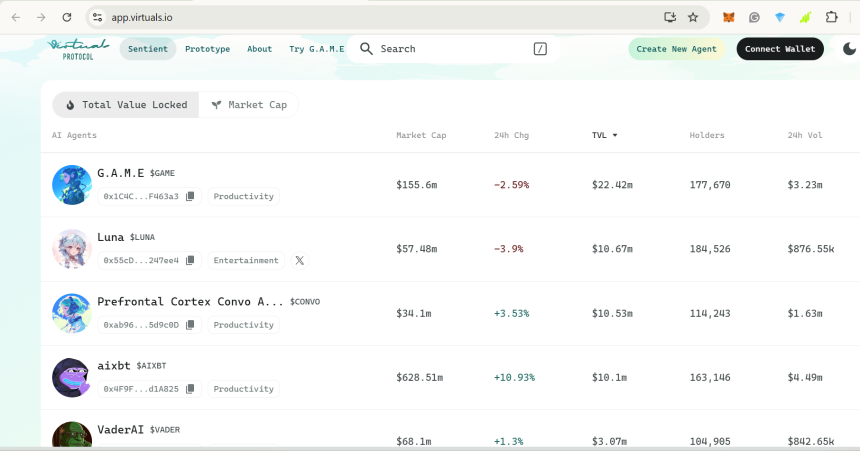860x451 pixels.
Task: Click Luna address 0x55cD...247ee4
Action: [x=141, y=261]
